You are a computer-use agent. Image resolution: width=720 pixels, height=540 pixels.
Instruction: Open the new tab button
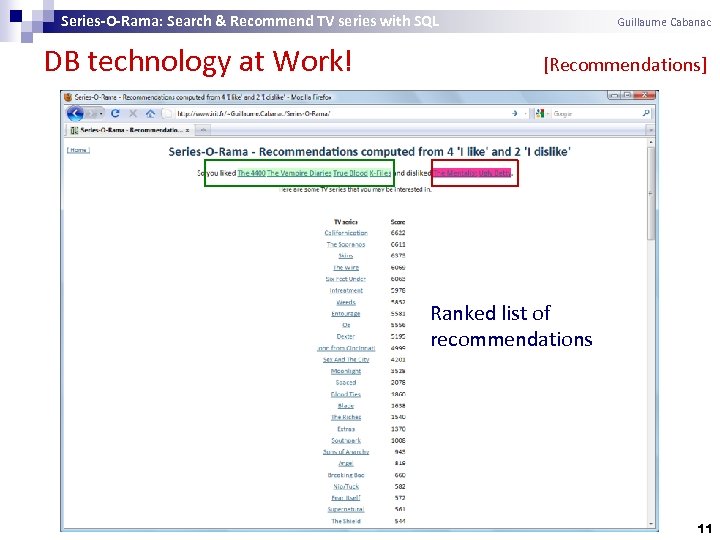point(202,130)
